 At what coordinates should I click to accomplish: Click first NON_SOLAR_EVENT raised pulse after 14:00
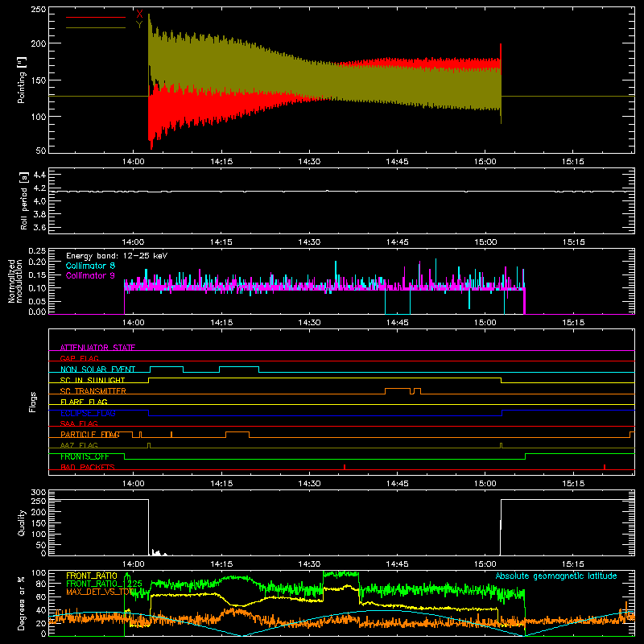click(167, 369)
